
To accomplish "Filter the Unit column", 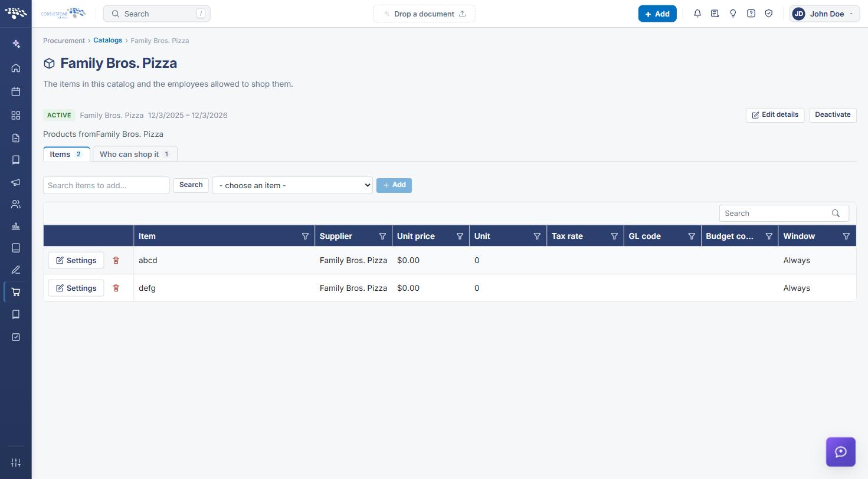I will pos(537,236).
